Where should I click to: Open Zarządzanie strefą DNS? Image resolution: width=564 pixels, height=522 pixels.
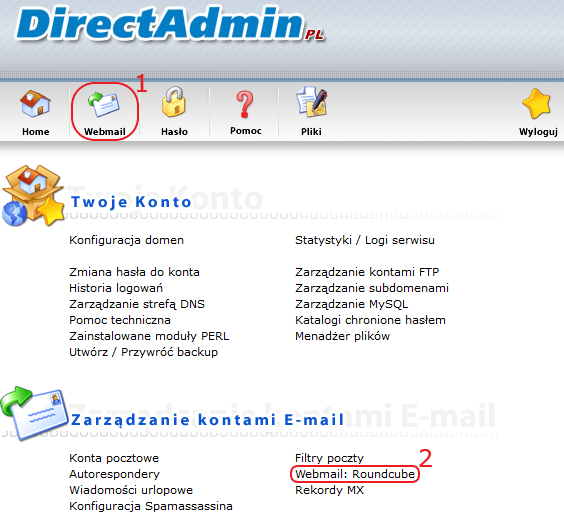137,304
